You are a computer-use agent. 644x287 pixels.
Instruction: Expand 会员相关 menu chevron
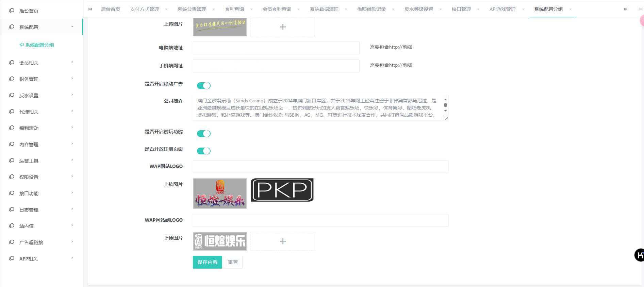click(x=72, y=62)
